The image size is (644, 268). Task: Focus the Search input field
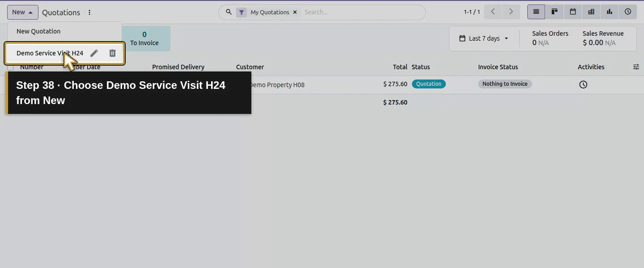click(362, 12)
